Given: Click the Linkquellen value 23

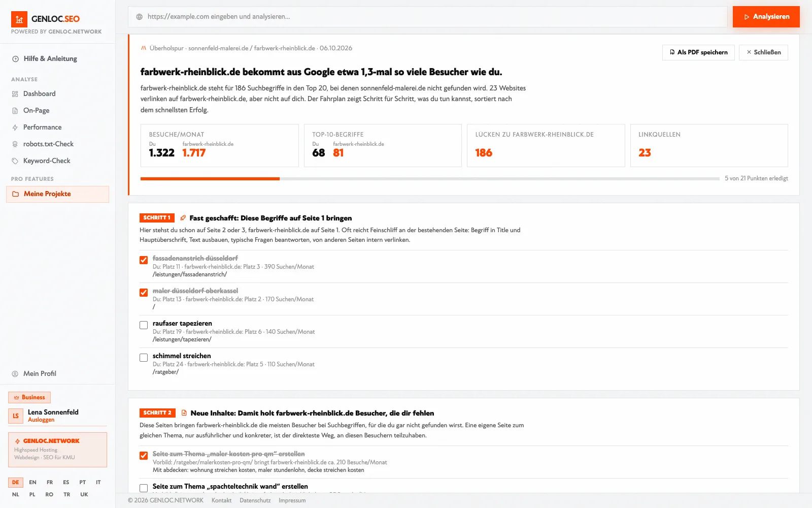Looking at the screenshot, I should tap(645, 153).
